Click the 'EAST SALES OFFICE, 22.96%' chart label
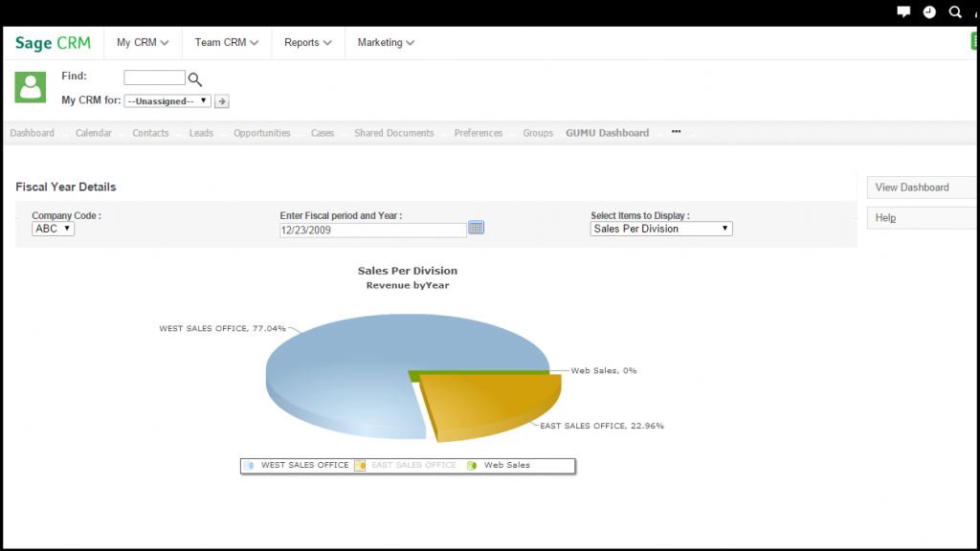The width and height of the screenshot is (980, 551). point(602,426)
